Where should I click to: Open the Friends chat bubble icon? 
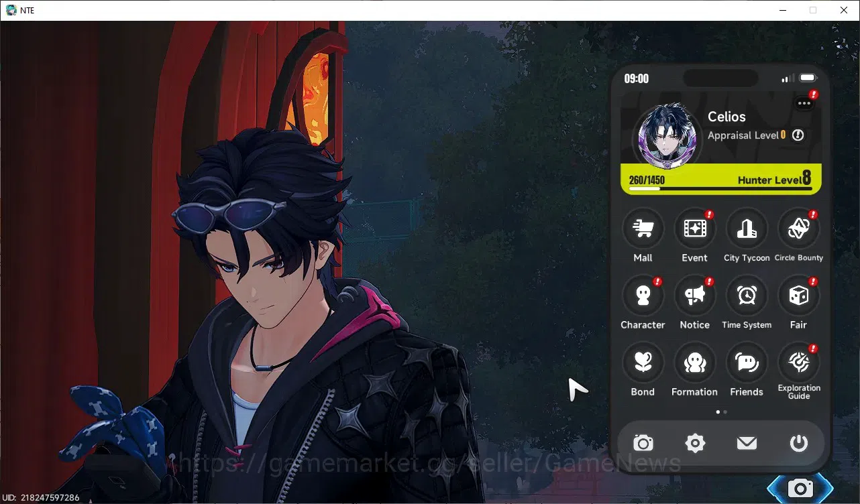747,363
